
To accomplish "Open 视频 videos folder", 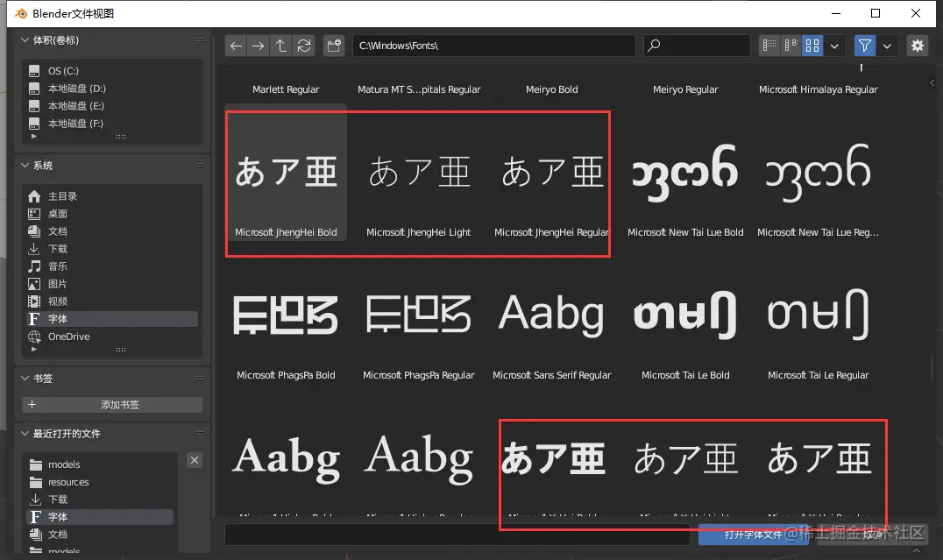I will 112,301.
